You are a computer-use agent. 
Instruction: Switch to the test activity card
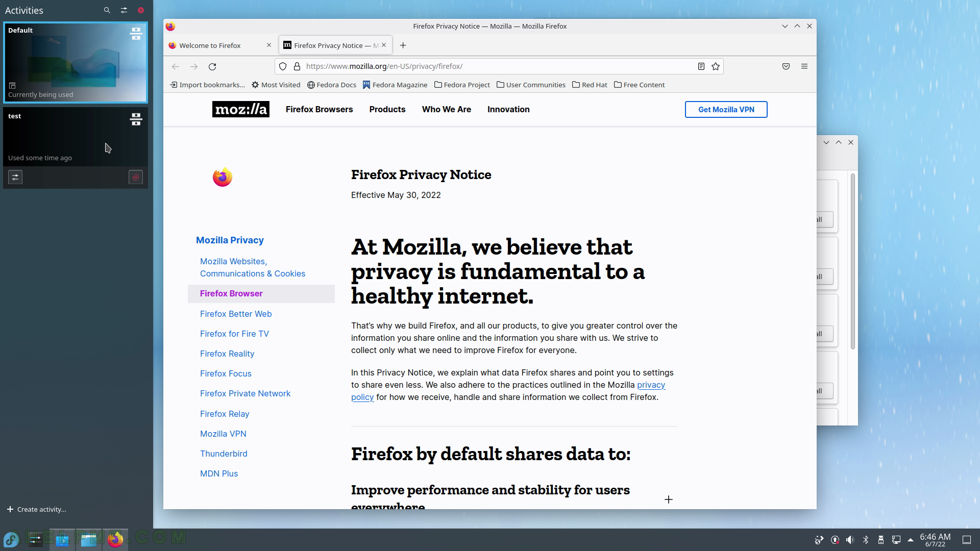76,137
